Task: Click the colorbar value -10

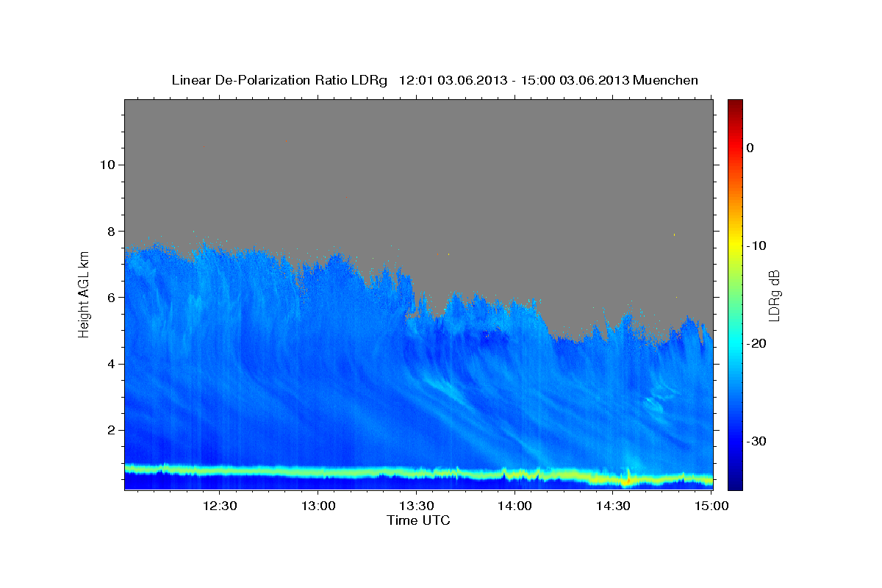Action: pos(756,245)
